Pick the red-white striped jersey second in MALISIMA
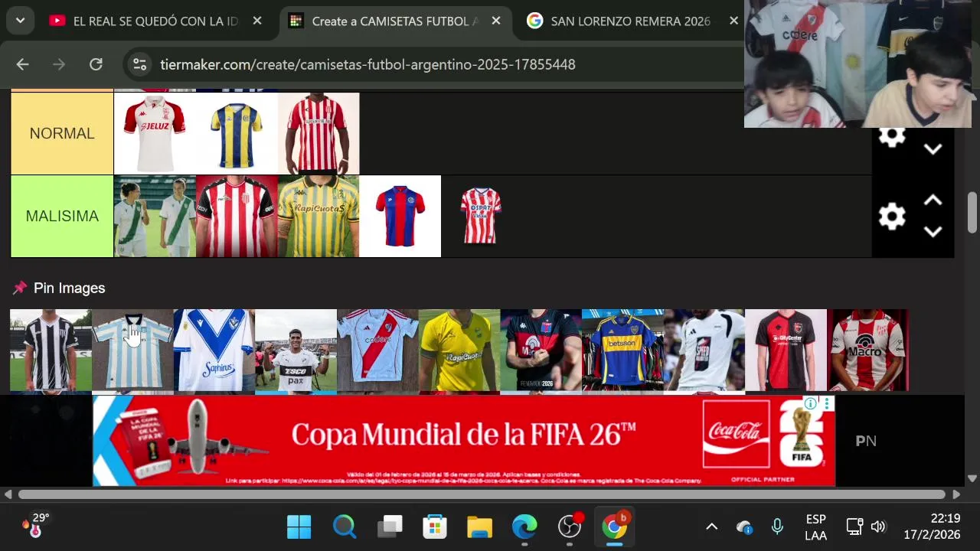 click(237, 216)
